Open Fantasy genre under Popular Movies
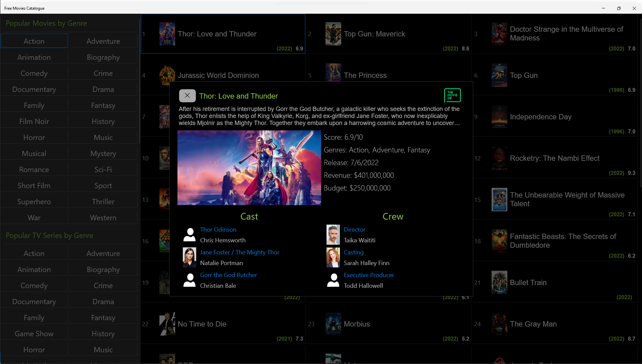This screenshot has height=364, width=642. (x=103, y=105)
